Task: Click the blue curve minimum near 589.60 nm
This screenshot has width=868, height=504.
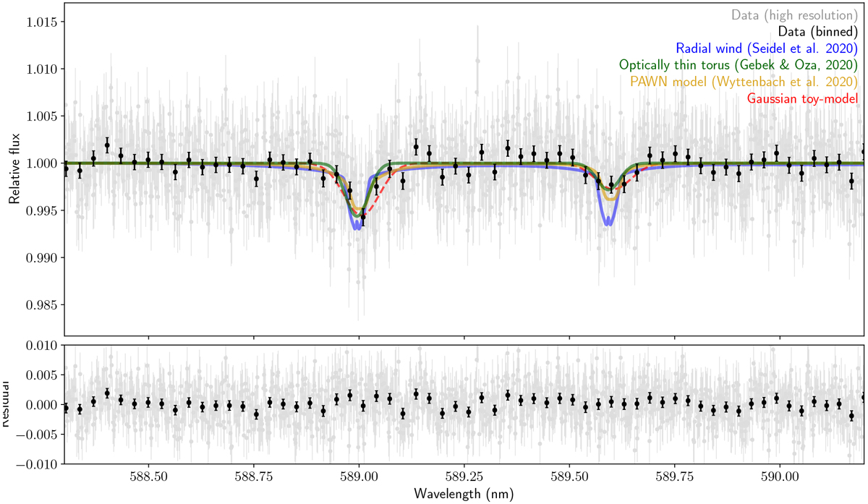Action: pos(608,224)
